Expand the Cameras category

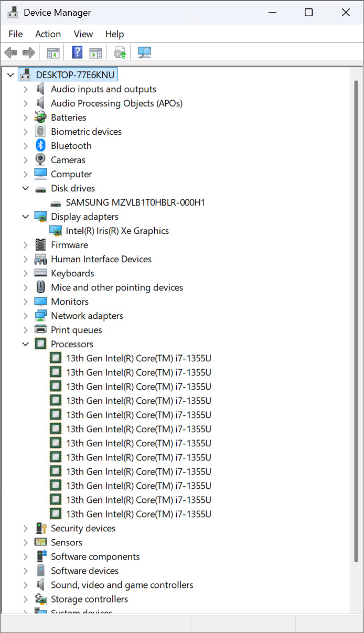(25, 160)
